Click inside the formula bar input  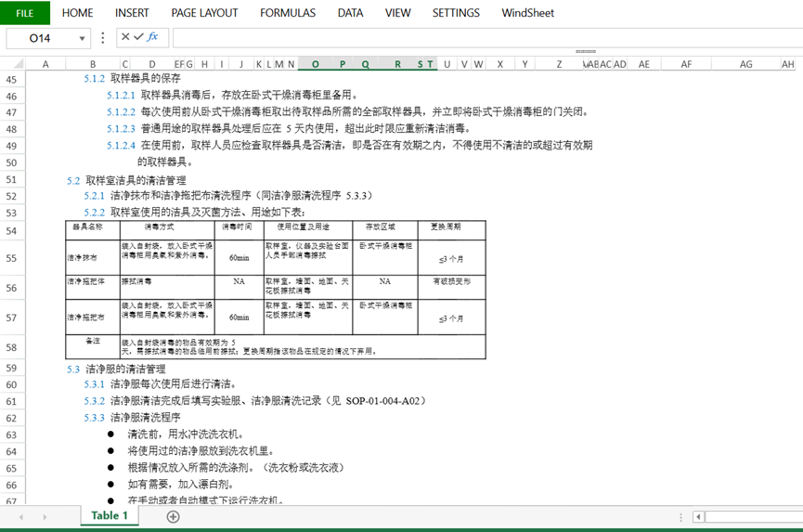click(x=483, y=38)
